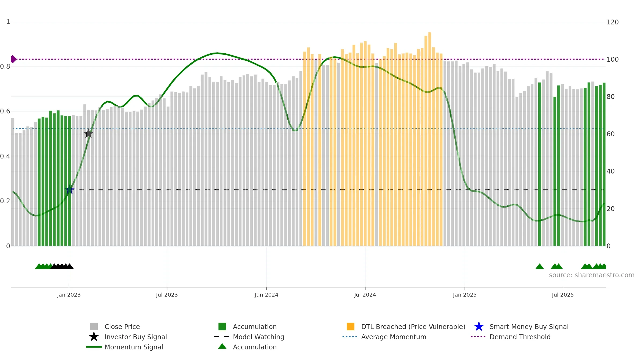Select the Investor Buy Signal star on the chart
Viewport: 644px width, 362px height.
[88, 133]
